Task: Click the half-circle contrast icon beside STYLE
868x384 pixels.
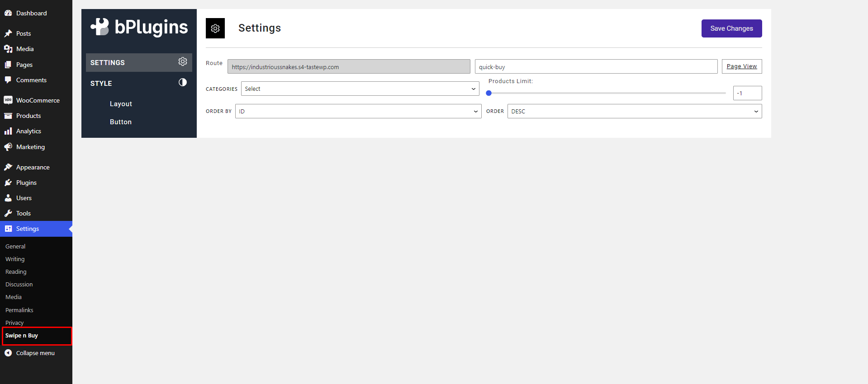Action: pyautogui.click(x=183, y=82)
